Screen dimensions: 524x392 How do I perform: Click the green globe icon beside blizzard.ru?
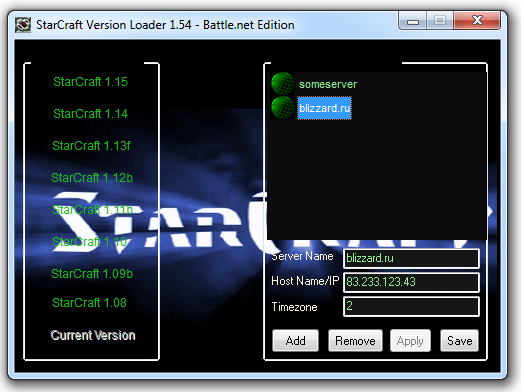click(x=282, y=108)
